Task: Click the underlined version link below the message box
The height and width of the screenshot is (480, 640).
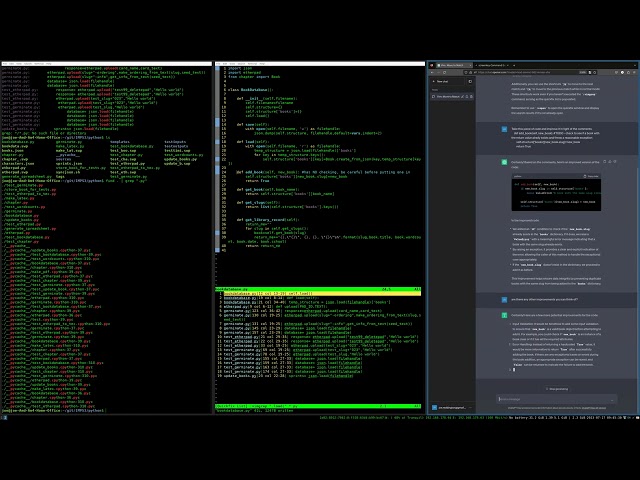Action: 594,408
